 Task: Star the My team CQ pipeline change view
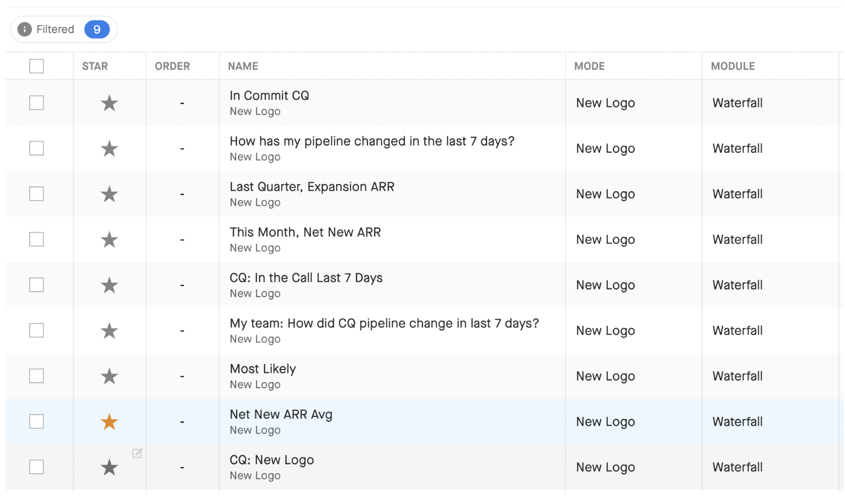(109, 331)
